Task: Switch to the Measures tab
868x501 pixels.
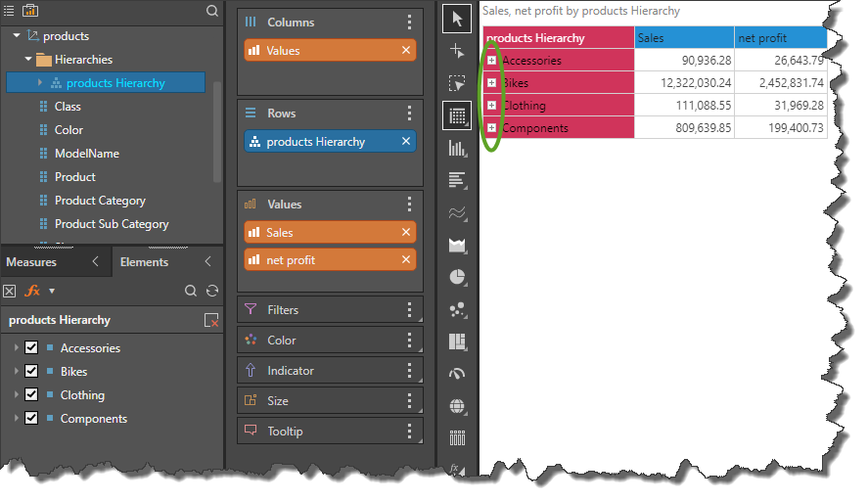Action: click(x=31, y=262)
